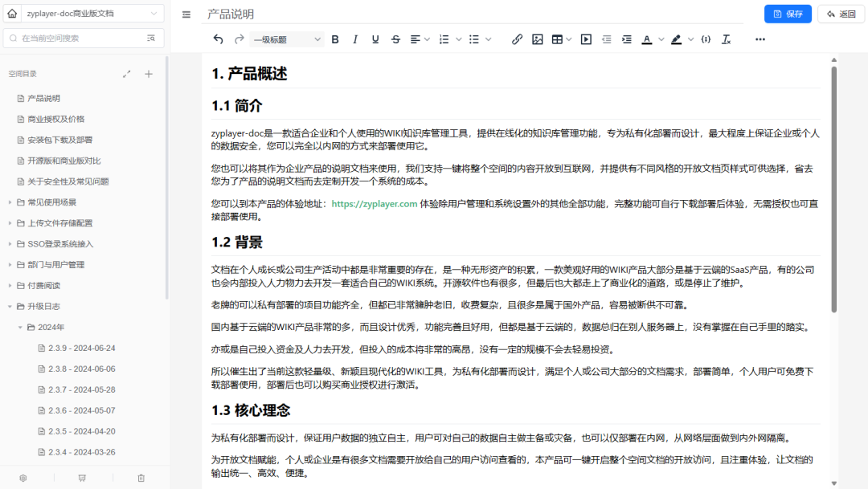The height and width of the screenshot is (489, 868).
Task: Open the 一级标题 heading style dropdown
Action: pyautogui.click(x=288, y=39)
